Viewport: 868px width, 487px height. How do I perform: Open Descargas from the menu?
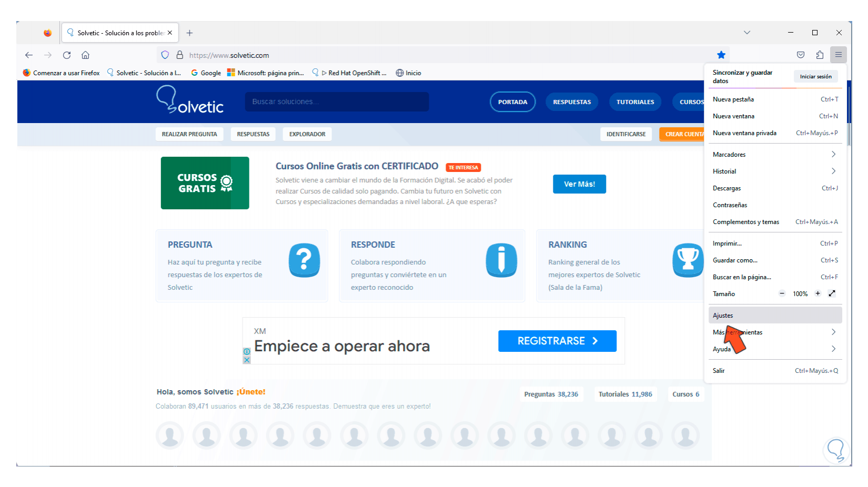coord(775,188)
